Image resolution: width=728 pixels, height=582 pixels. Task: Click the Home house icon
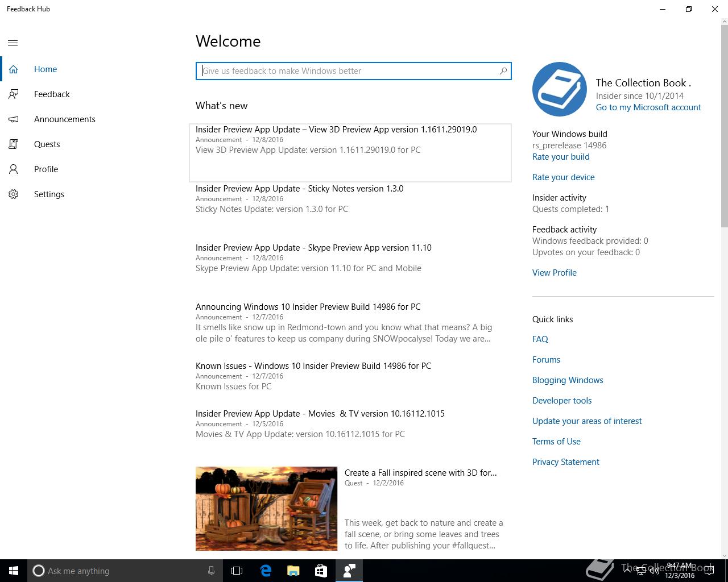pyautogui.click(x=13, y=69)
